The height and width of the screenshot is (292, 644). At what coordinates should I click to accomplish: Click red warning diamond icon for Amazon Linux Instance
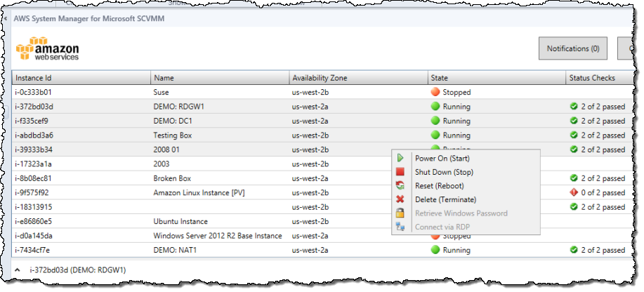[574, 192]
